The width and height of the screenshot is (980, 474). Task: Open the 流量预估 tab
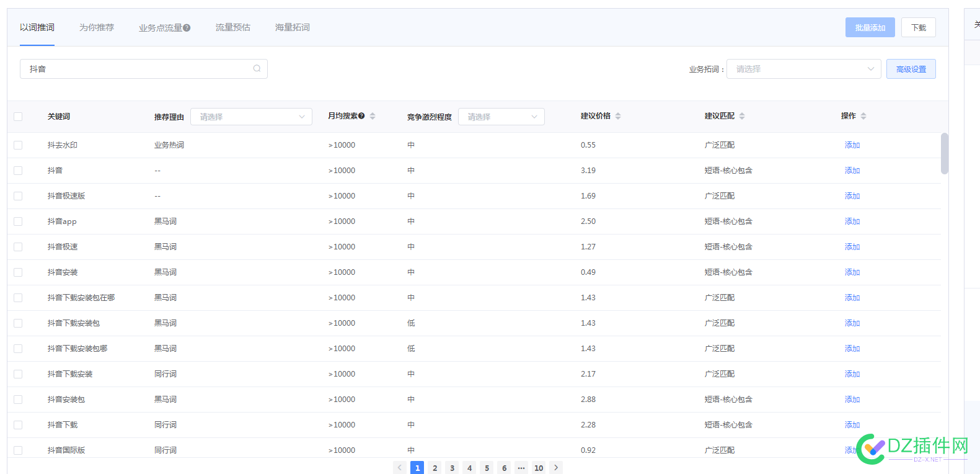(233, 27)
